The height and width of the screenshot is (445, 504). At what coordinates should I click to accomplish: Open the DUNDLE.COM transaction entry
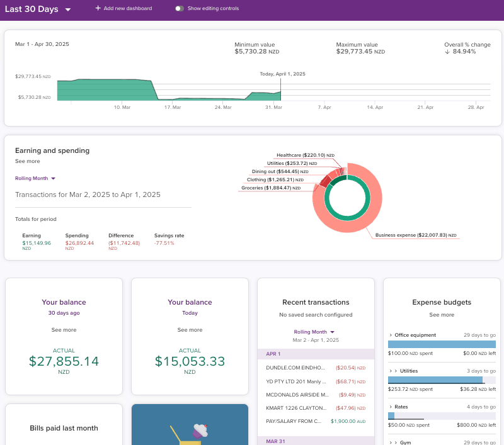(297, 368)
